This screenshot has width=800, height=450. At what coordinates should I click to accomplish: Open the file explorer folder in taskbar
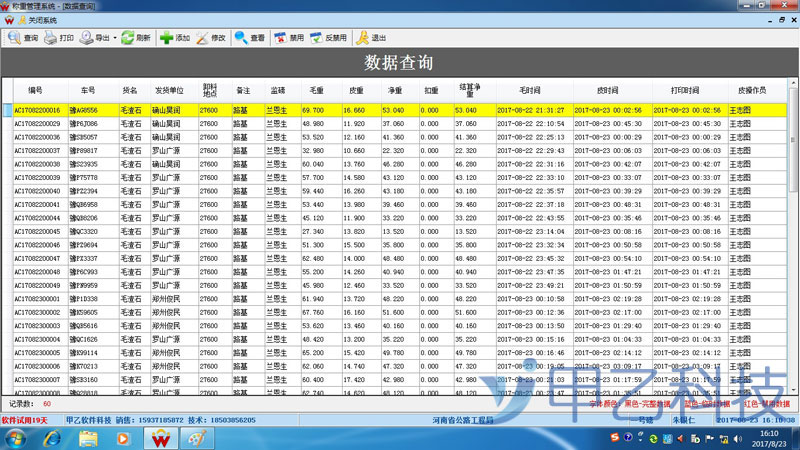click(87, 438)
